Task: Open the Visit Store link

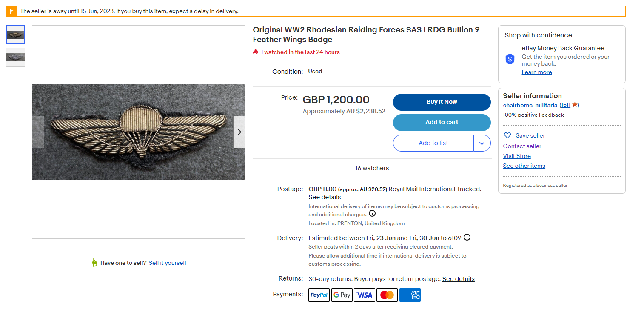Action: 517,156
